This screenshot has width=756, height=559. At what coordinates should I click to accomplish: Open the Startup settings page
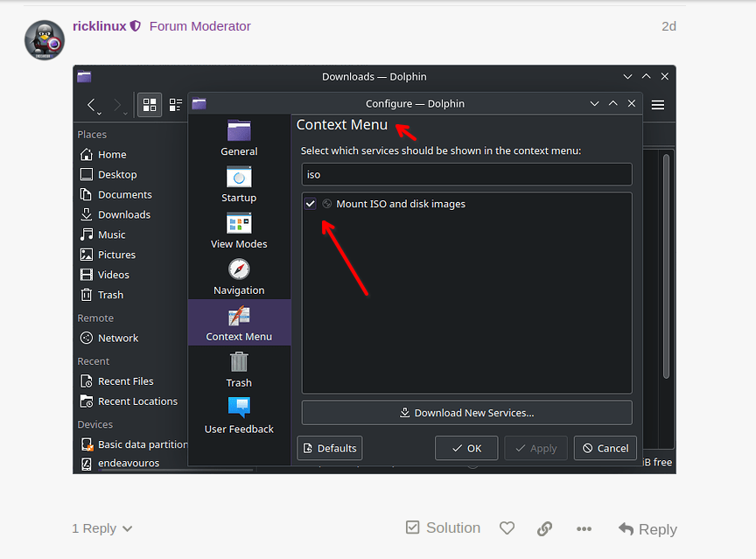click(x=239, y=184)
